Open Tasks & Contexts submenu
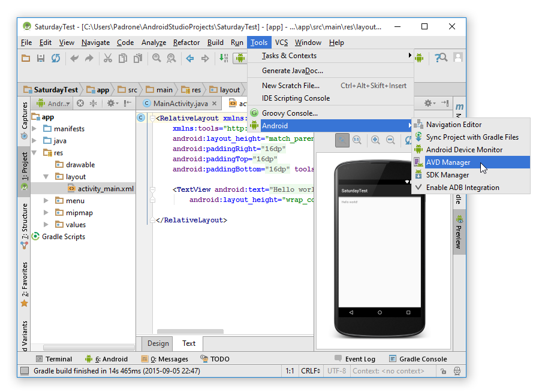 coord(331,56)
